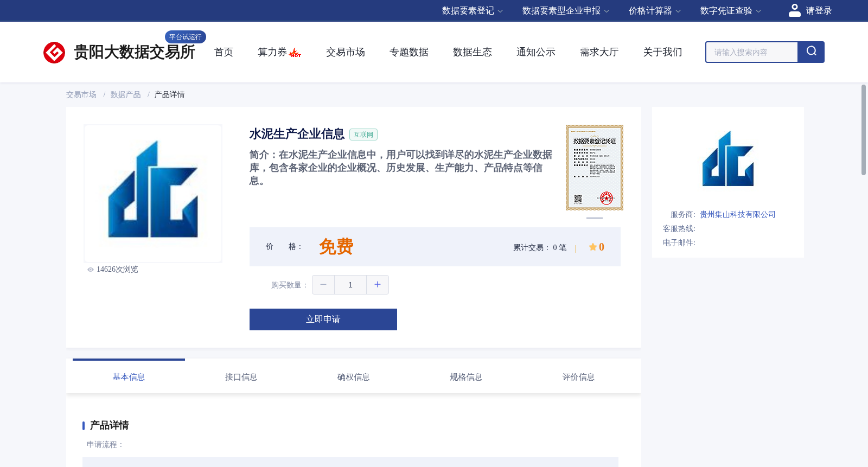Switch to the 规格信息 tab
The height and width of the screenshot is (467, 868).
[466, 377]
